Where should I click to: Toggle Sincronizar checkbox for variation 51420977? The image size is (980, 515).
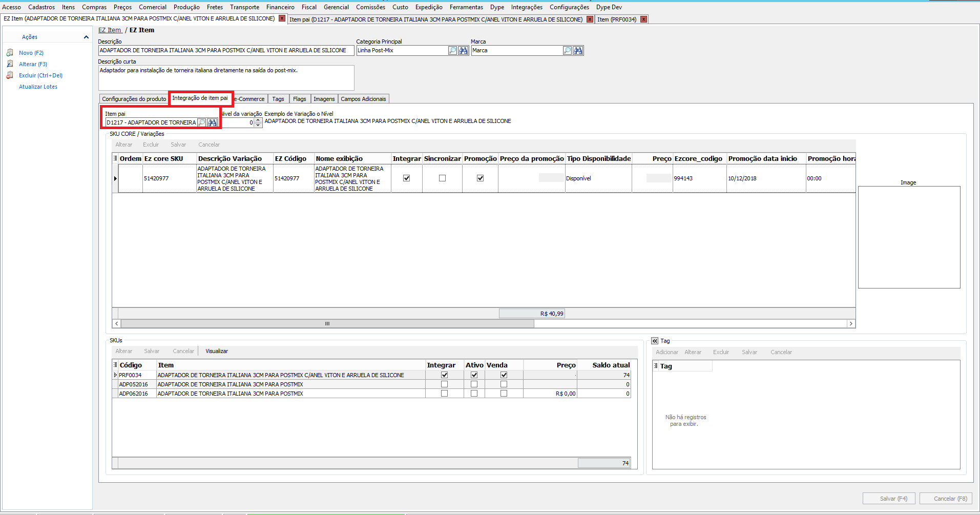point(443,178)
